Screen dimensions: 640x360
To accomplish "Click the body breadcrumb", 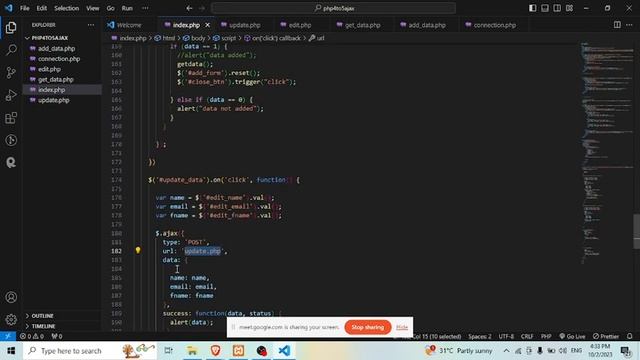I will point(194,38).
